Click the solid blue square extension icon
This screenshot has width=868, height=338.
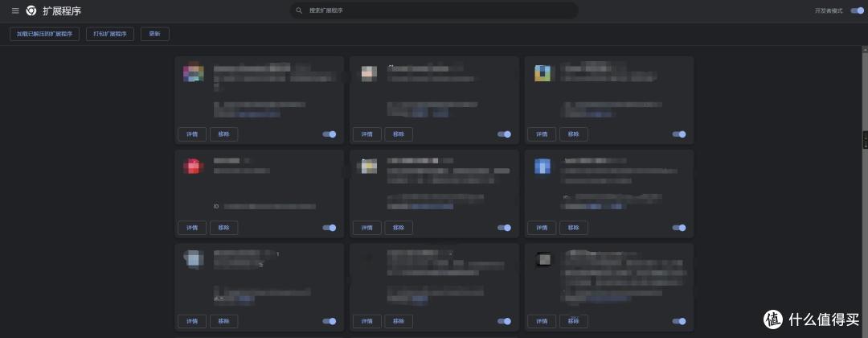[x=543, y=166]
